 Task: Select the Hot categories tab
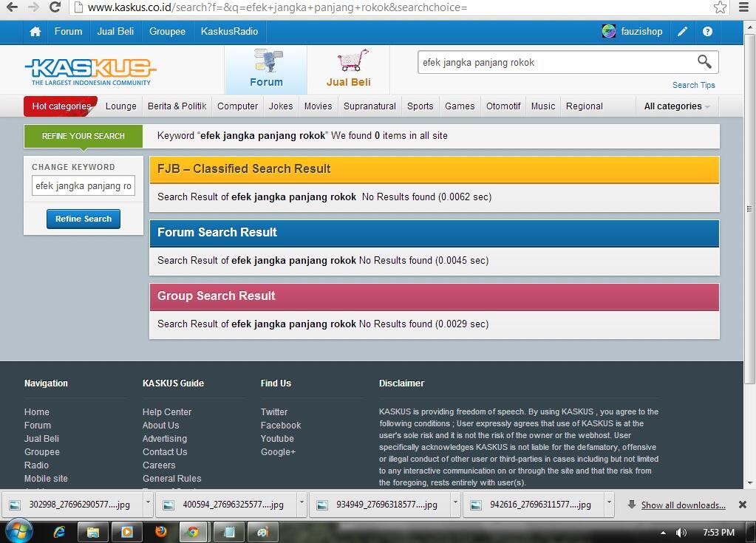coord(61,106)
